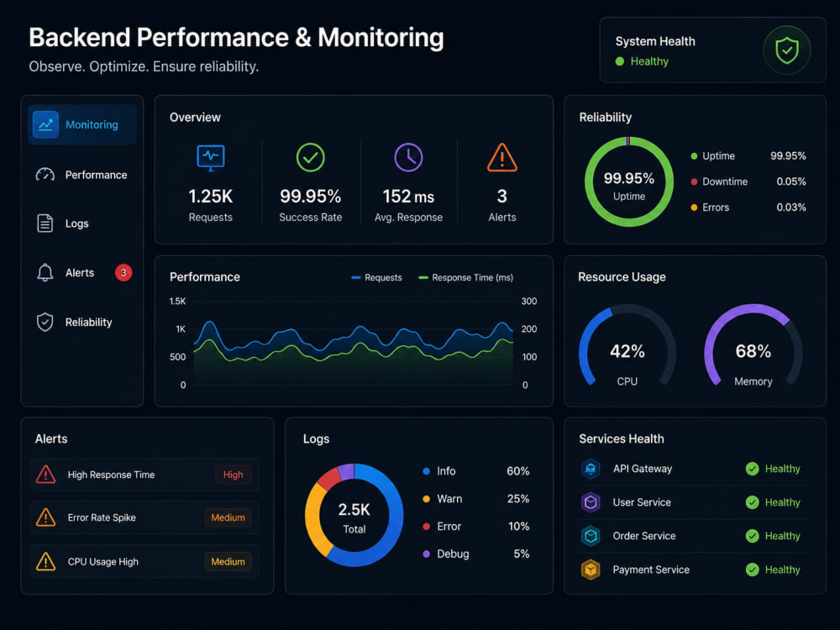Click the Logs document icon
840x630 pixels.
pyautogui.click(x=45, y=223)
